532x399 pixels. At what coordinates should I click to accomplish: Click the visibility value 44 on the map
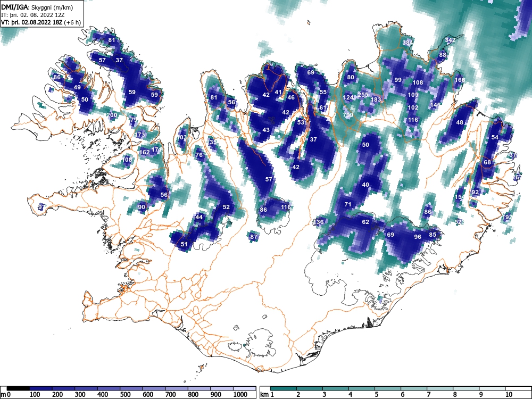click(199, 217)
